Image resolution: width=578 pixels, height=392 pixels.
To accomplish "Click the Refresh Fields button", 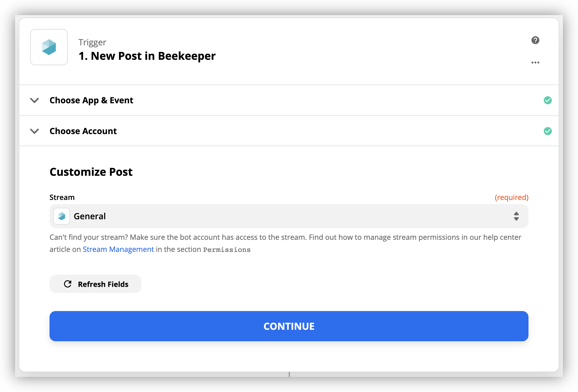I will (x=95, y=284).
